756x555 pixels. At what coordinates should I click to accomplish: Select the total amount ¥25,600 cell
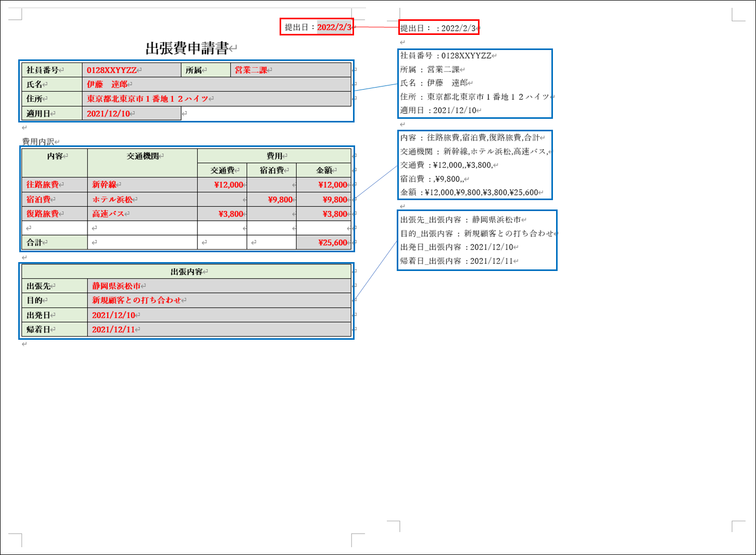point(324,242)
